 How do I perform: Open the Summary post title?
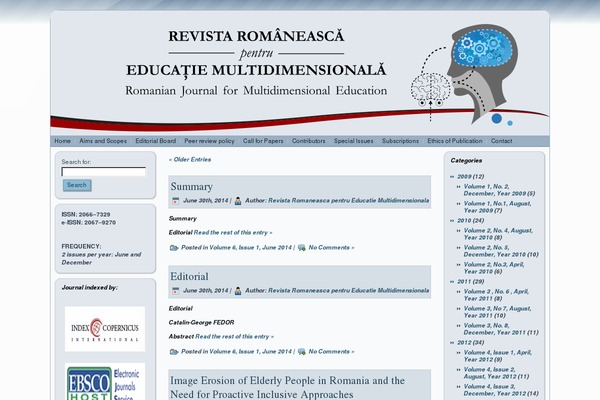click(192, 186)
